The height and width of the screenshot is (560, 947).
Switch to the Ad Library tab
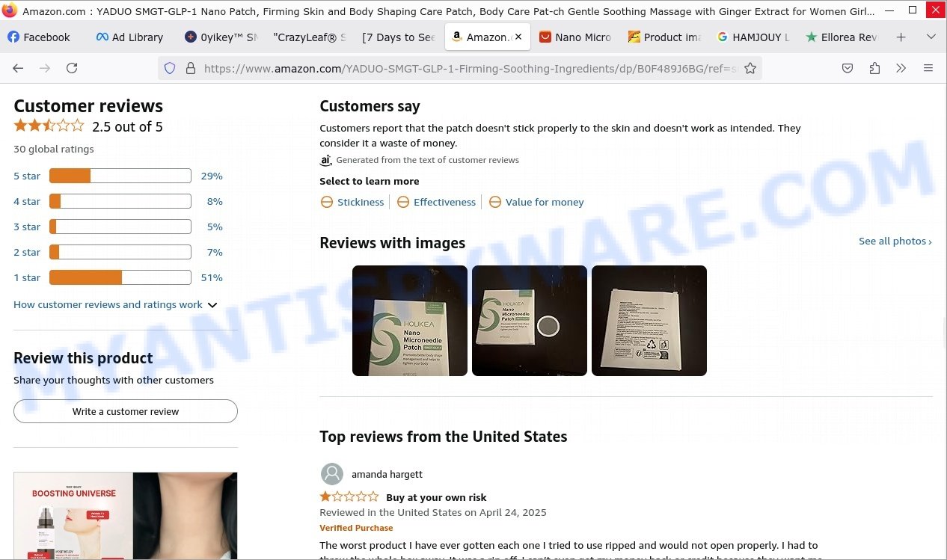click(x=130, y=37)
